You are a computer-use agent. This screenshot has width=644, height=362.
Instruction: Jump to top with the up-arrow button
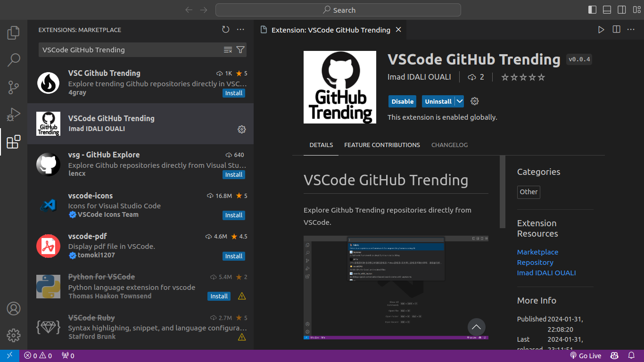(477, 327)
